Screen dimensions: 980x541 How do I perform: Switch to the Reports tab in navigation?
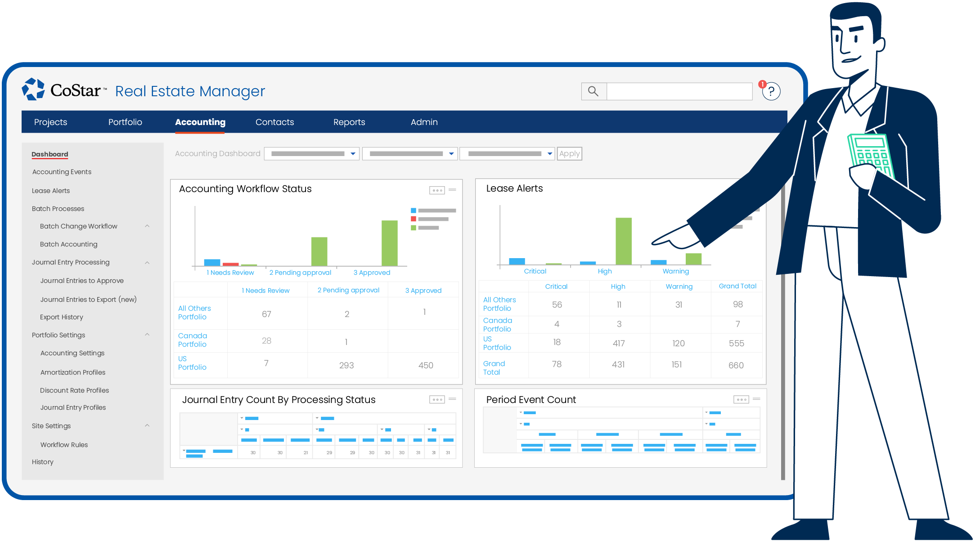pyautogui.click(x=349, y=122)
